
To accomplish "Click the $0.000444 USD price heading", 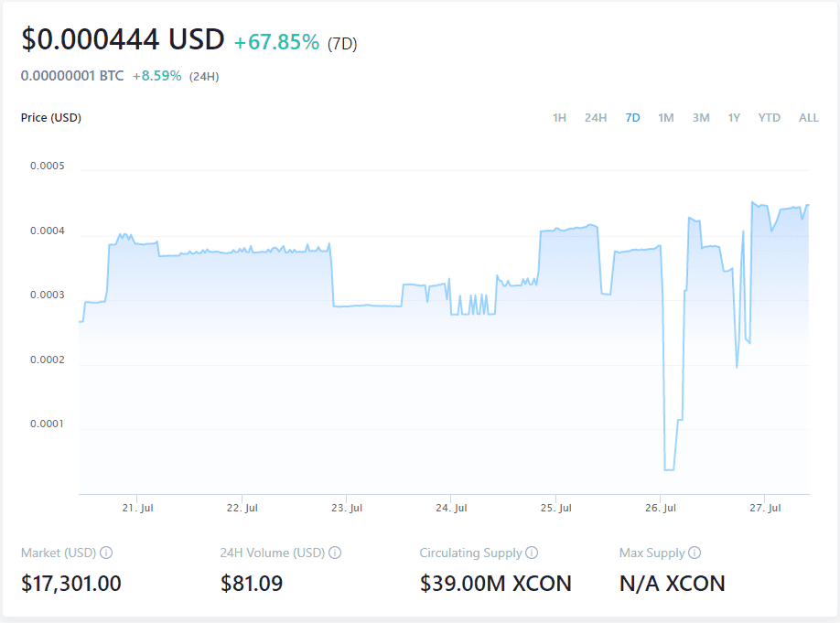I will (x=122, y=39).
